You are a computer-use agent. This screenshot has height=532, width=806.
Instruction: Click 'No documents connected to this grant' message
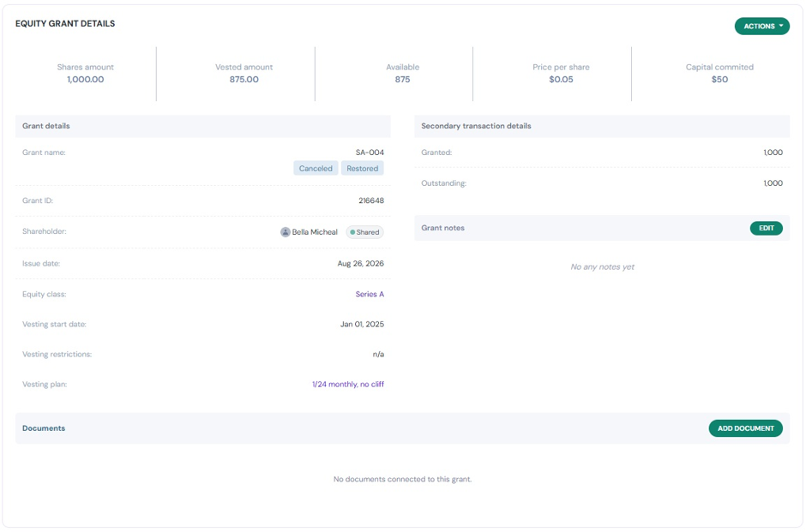pyautogui.click(x=402, y=479)
